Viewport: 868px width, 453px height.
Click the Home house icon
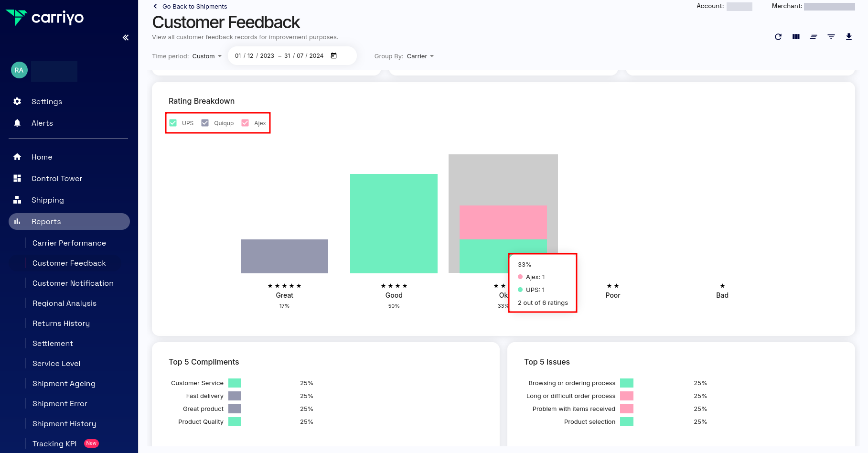[17, 157]
